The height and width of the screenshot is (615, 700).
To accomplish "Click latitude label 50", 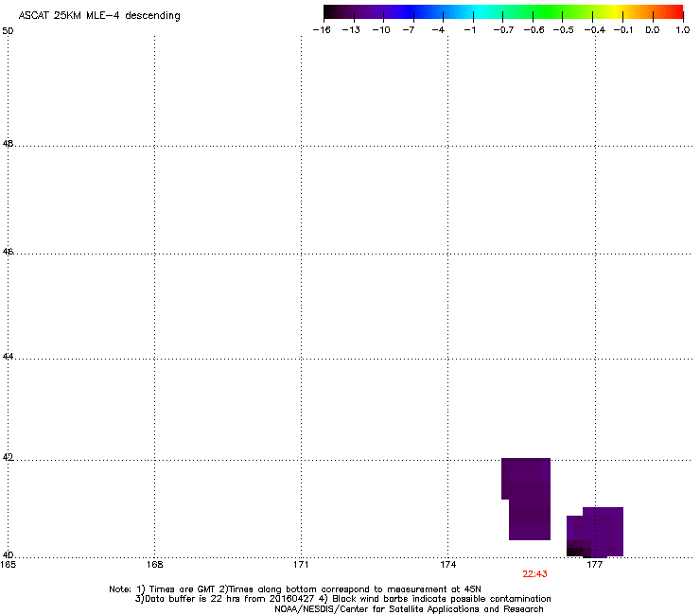I will tap(8, 31).
